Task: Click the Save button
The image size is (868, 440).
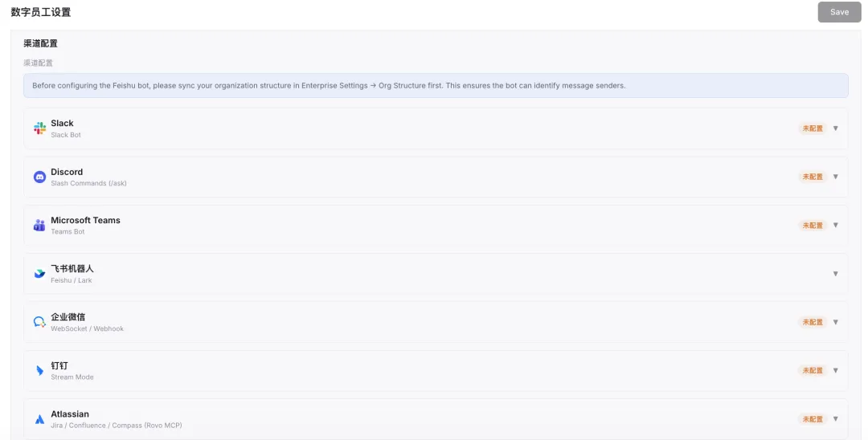Action: (x=839, y=12)
